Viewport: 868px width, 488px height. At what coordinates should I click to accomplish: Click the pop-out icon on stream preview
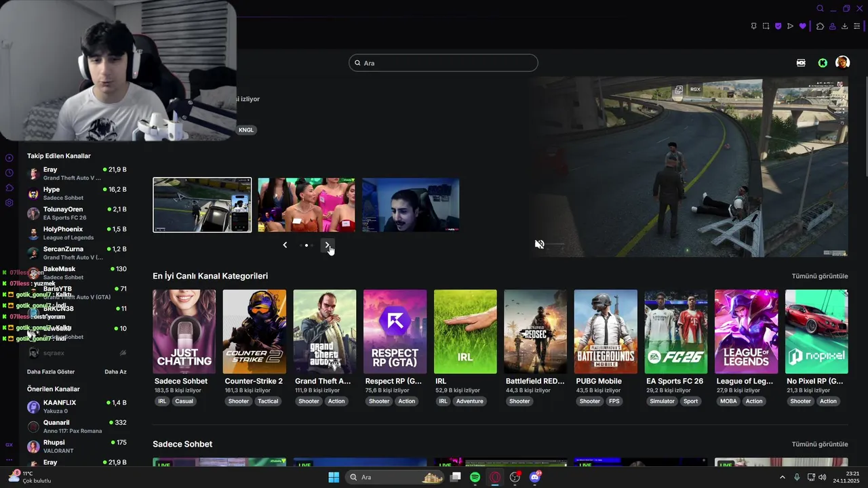(x=679, y=89)
